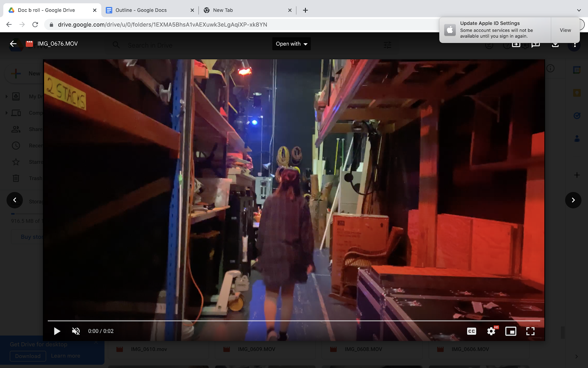The height and width of the screenshot is (368, 588).
Task: Open the Learn more link
Action: (x=65, y=356)
